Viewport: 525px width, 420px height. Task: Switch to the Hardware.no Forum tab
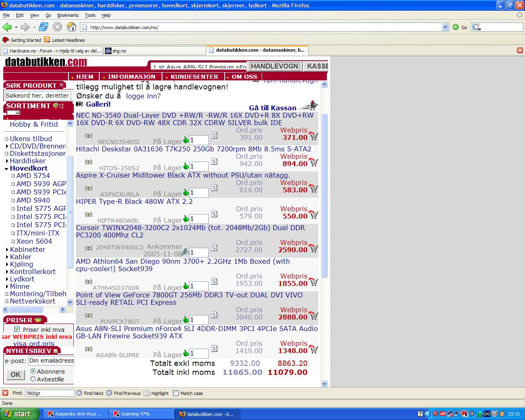point(52,51)
